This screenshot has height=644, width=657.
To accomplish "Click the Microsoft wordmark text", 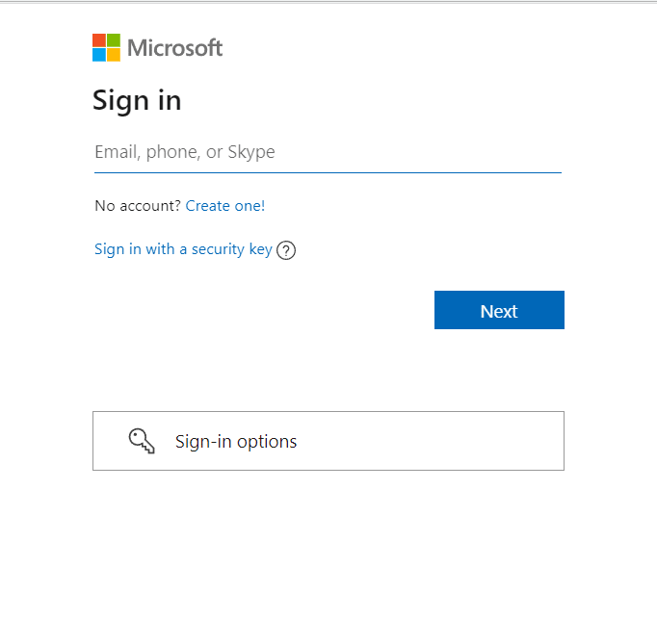I will point(174,48).
